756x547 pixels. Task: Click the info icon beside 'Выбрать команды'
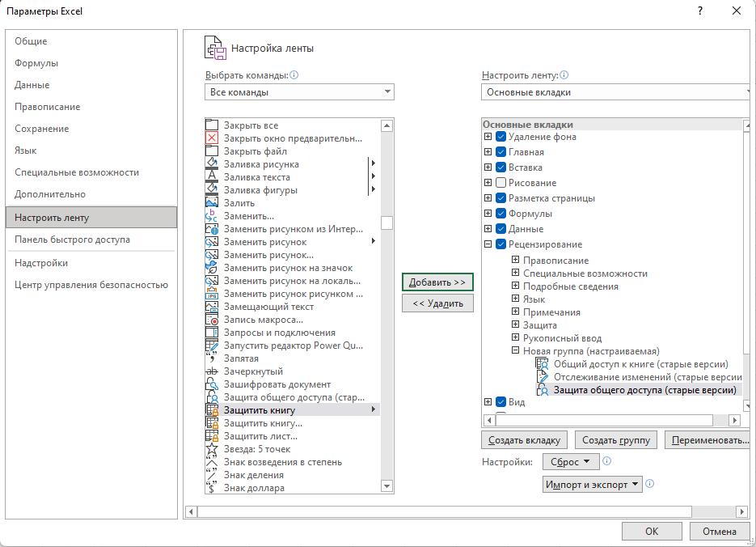tap(294, 75)
